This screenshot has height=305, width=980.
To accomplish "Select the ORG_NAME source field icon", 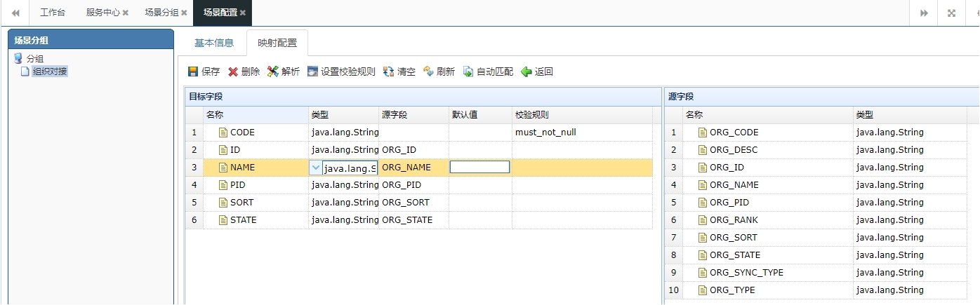I will tap(703, 185).
